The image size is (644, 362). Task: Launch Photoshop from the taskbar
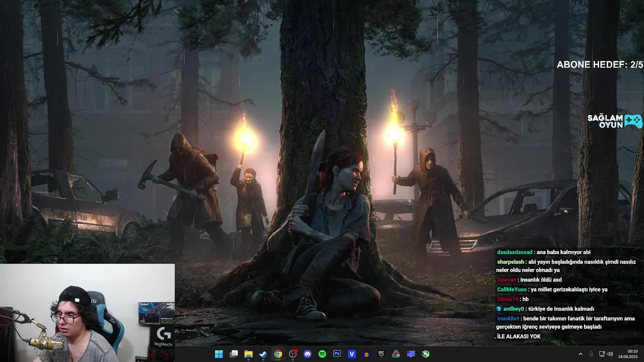point(337,354)
